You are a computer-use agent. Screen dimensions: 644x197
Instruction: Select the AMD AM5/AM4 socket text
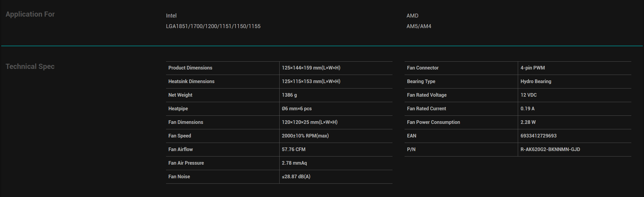[x=419, y=26]
